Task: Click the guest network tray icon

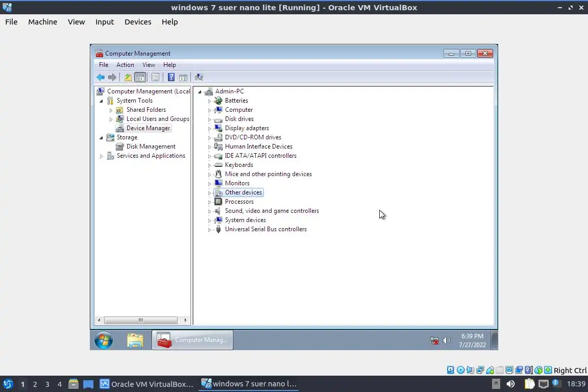Action: [x=434, y=340]
